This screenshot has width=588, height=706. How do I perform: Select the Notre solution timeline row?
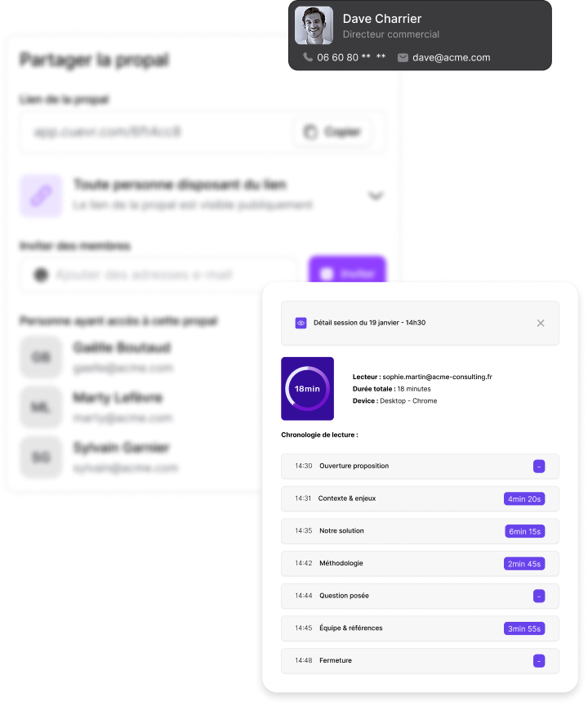pos(420,531)
